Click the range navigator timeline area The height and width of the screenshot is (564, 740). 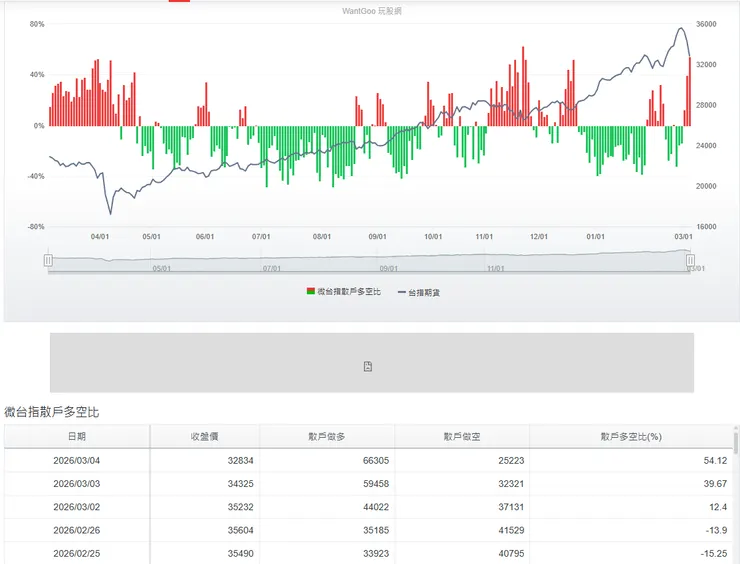coord(369,260)
